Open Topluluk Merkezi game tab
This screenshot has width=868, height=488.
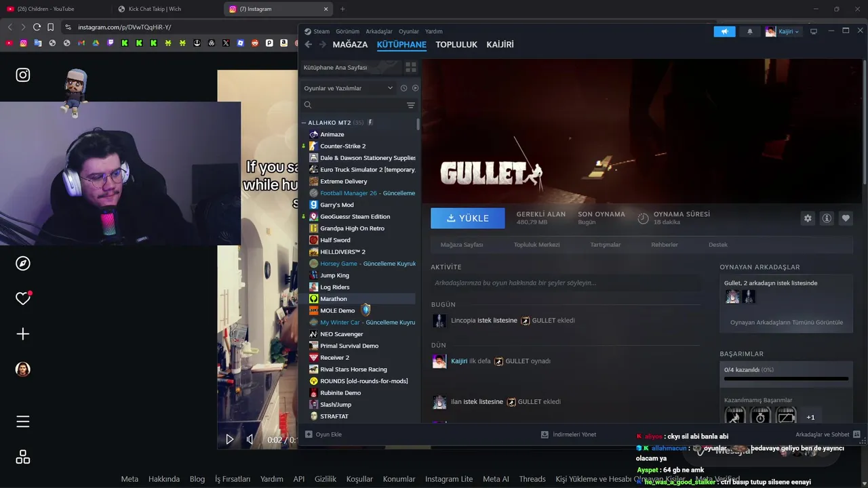pyautogui.click(x=536, y=245)
